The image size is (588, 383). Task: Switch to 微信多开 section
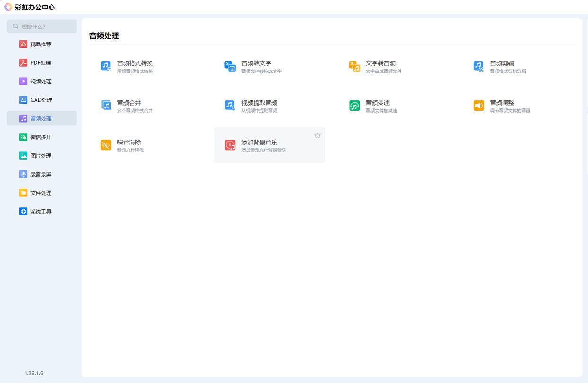point(41,137)
